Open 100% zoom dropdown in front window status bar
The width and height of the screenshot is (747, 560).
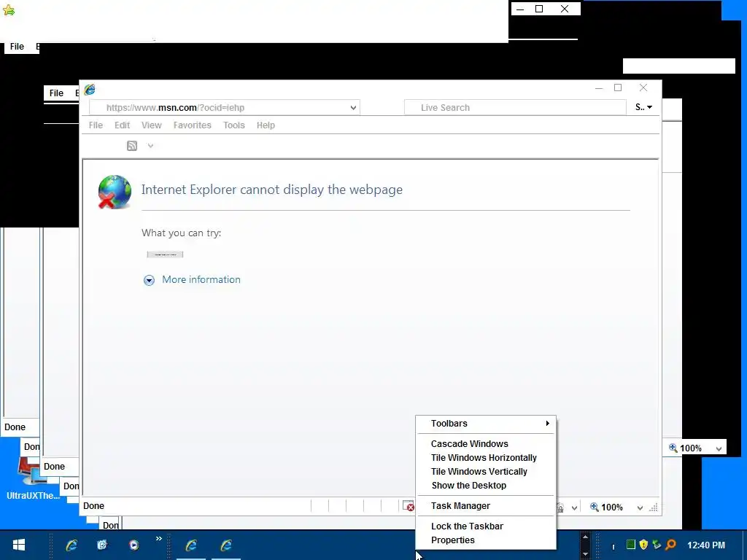pyautogui.click(x=640, y=507)
